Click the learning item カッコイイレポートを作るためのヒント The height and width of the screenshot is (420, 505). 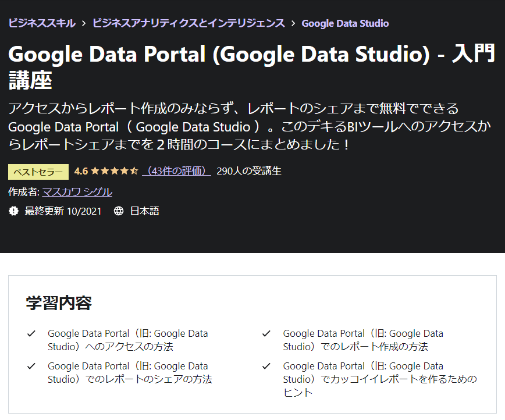point(380,379)
